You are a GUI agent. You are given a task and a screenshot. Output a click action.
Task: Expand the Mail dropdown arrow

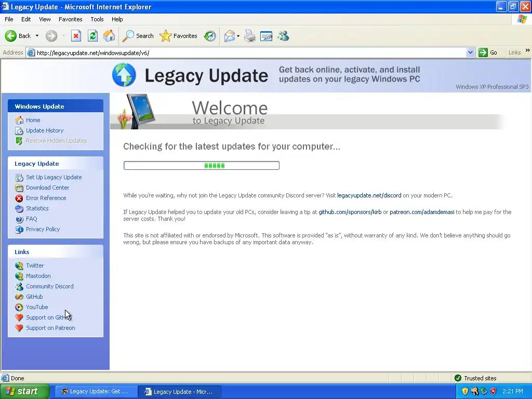click(238, 36)
